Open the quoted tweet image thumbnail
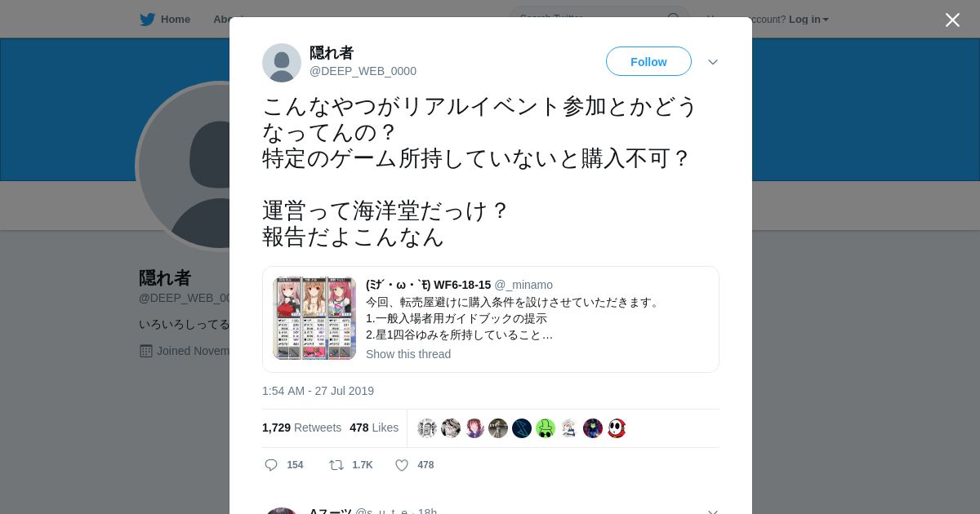Screen dimensions: 980x514 (314, 318)
